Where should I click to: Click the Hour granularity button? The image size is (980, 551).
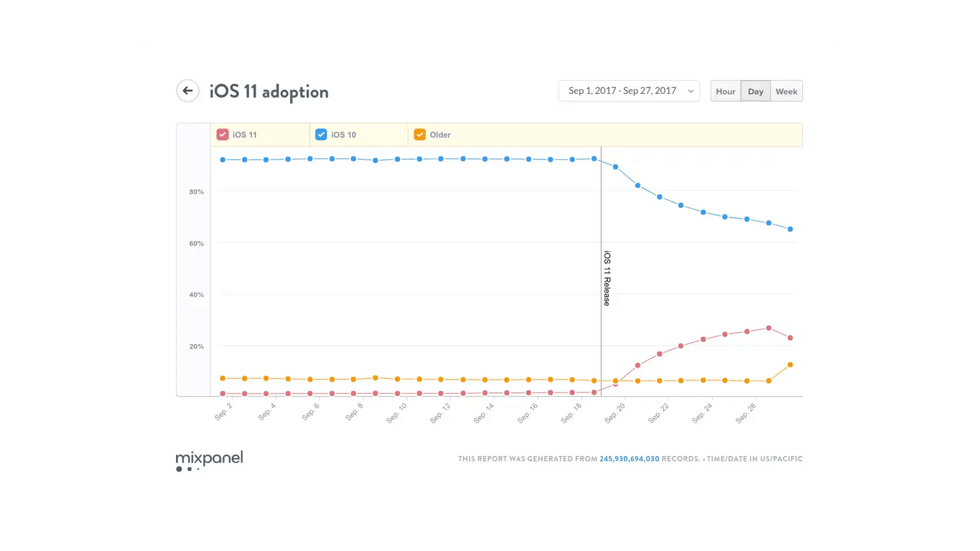(x=726, y=91)
